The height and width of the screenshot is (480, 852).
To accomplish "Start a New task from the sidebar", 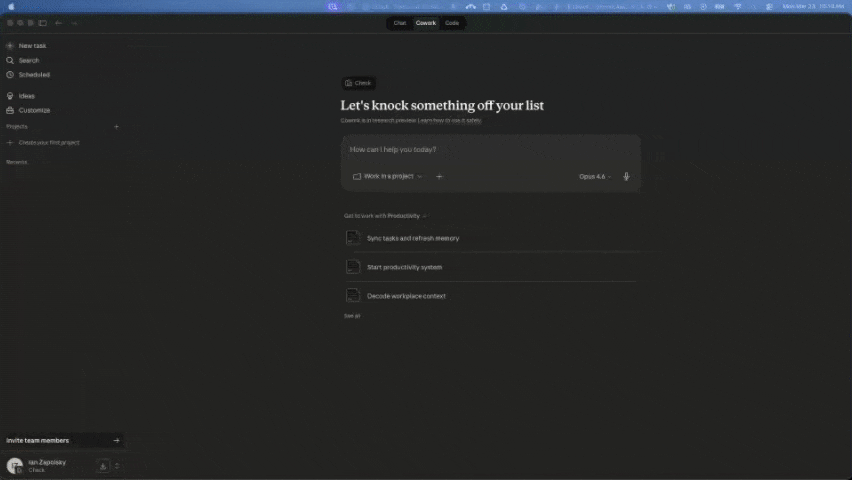I will tap(26, 46).
